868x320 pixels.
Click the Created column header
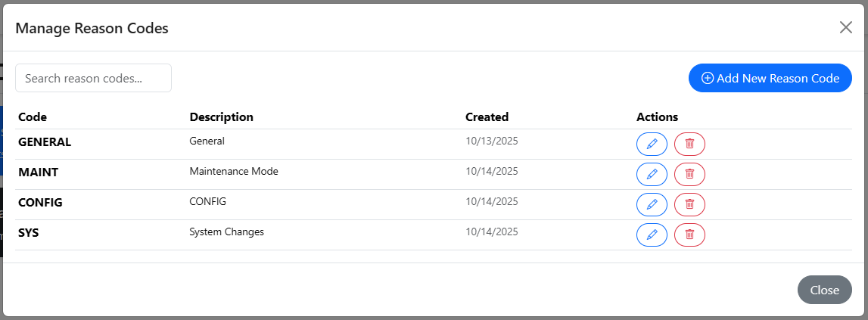[x=487, y=117]
